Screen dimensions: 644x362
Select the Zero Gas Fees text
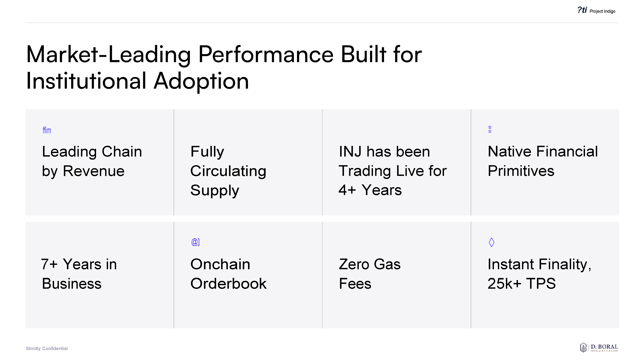[369, 274]
